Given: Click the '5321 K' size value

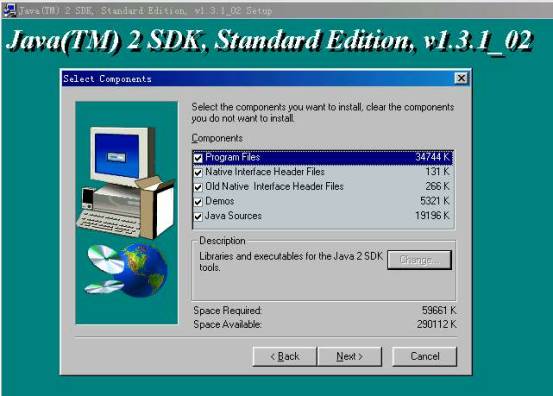Looking at the screenshot, I should click(435, 201).
